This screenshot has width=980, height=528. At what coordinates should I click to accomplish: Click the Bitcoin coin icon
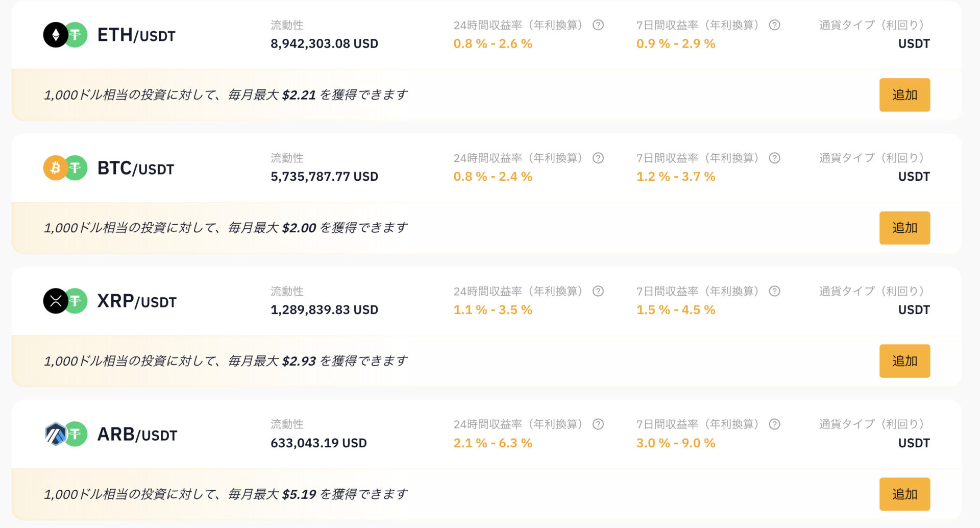pos(56,168)
